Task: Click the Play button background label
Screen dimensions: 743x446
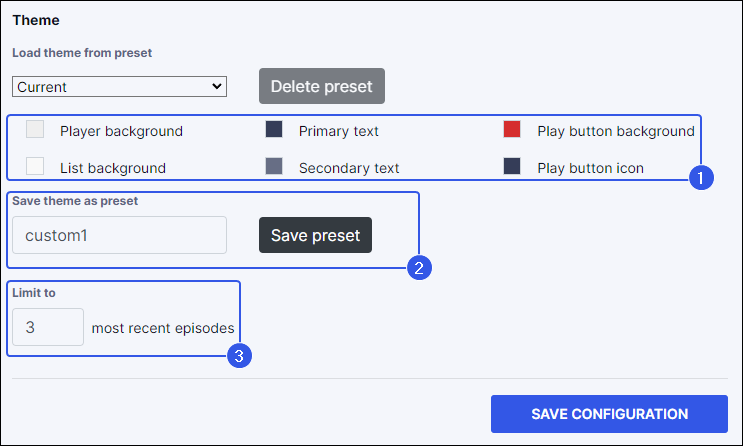Action: point(615,131)
